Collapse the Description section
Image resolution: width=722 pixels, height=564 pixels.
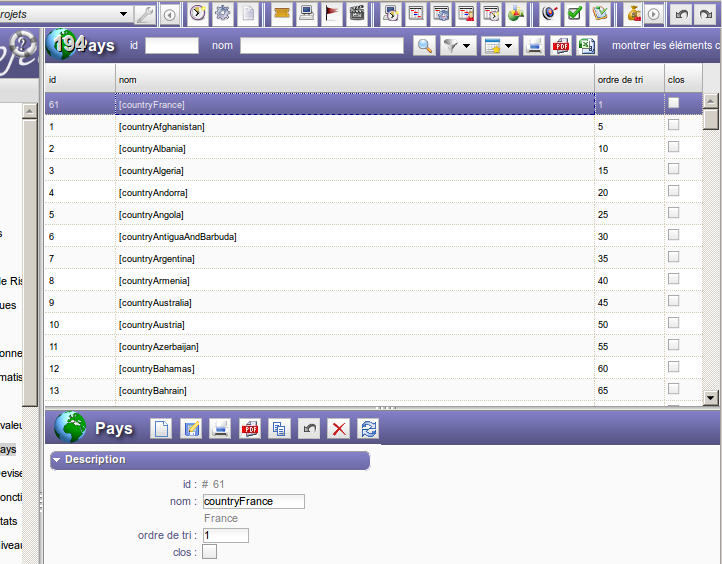[x=57, y=460]
